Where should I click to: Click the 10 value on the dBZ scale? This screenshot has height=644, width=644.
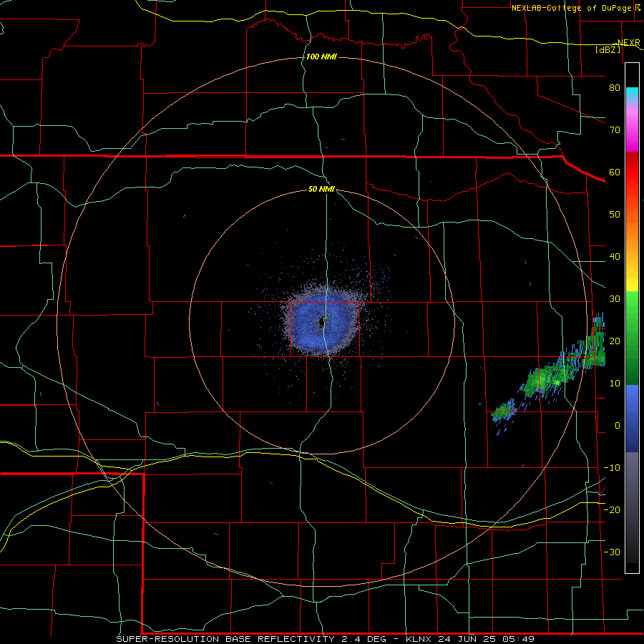click(615, 384)
